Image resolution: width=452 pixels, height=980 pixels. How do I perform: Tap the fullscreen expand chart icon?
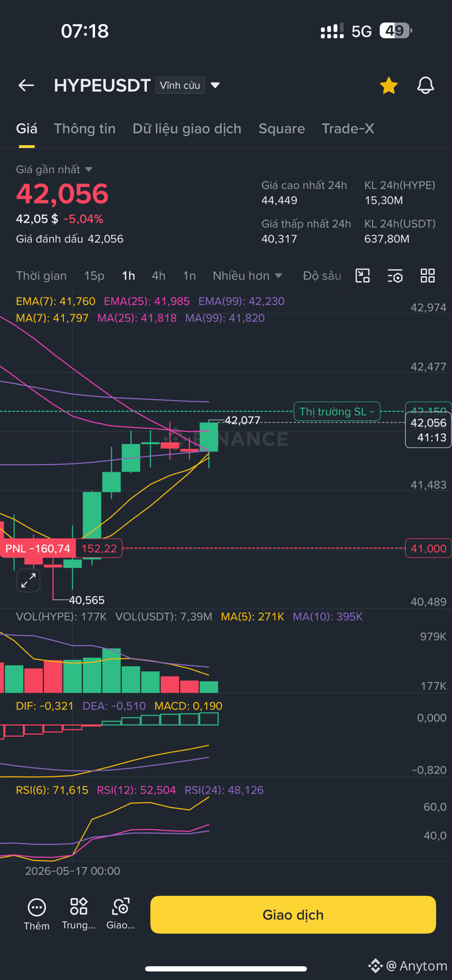(28, 580)
